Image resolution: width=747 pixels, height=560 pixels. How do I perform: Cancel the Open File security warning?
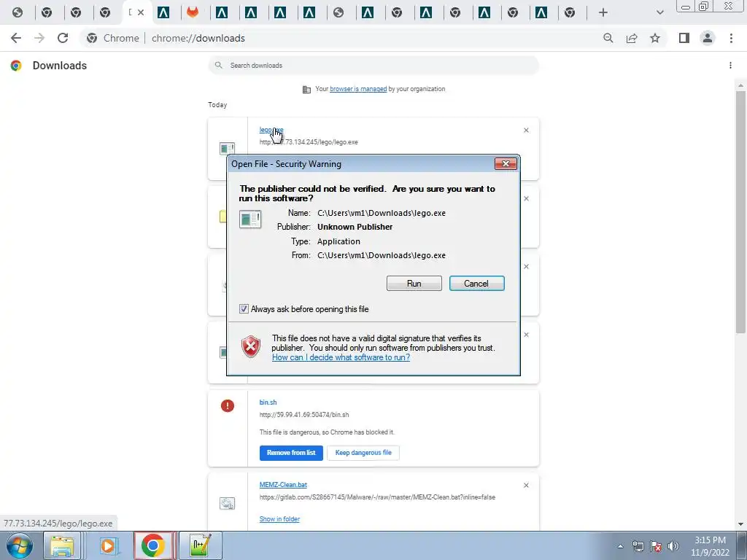click(476, 284)
